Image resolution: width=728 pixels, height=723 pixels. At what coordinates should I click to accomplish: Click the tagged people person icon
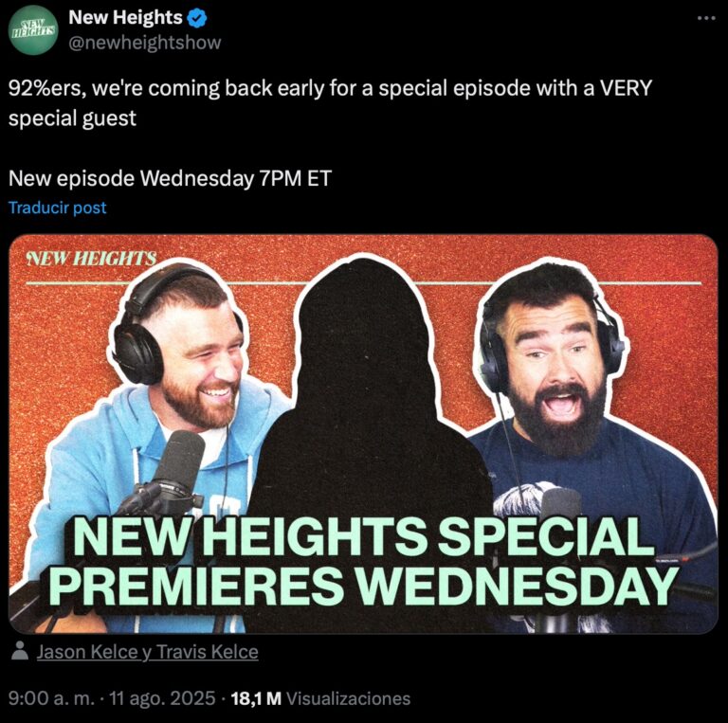tap(20, 651)
